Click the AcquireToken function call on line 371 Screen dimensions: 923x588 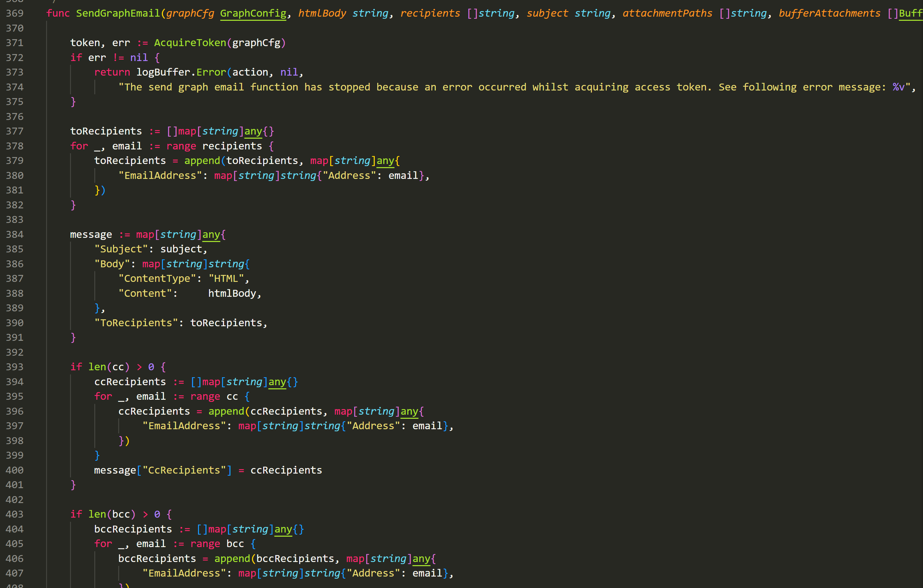click(189, 43)
